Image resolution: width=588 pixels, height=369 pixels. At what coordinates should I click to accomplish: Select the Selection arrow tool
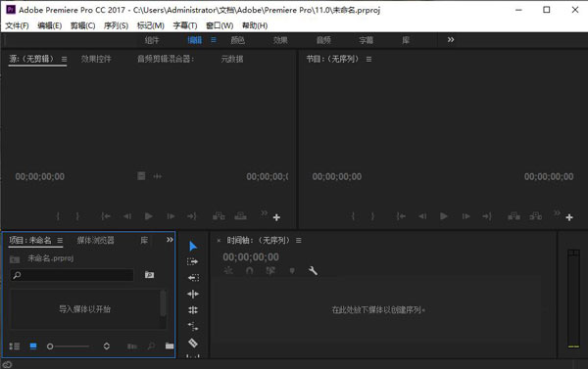coord(193,246)
